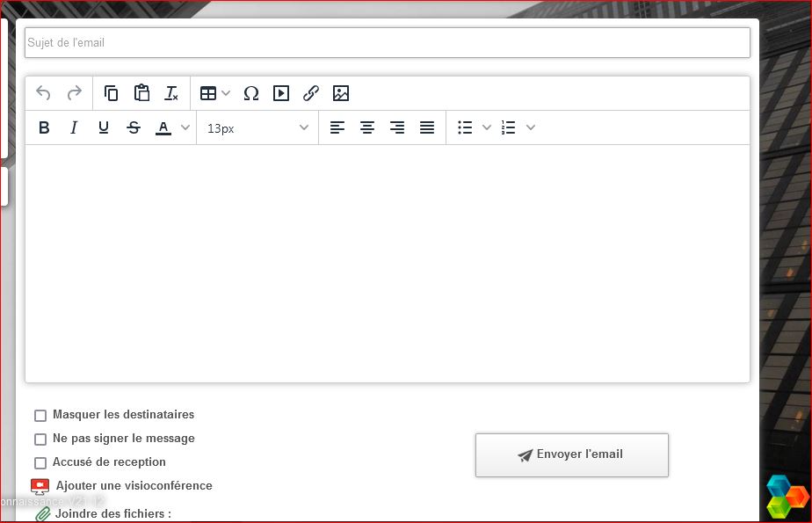Open the text color picker

(163, 127)
